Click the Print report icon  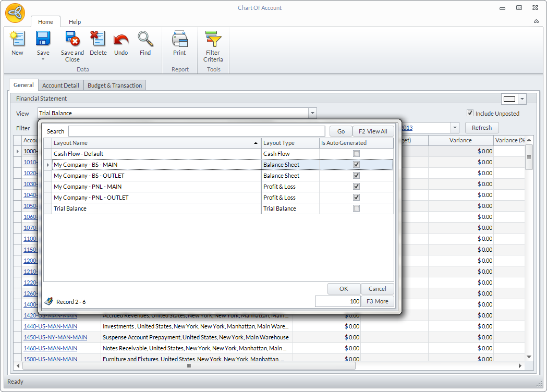(179, 39)
